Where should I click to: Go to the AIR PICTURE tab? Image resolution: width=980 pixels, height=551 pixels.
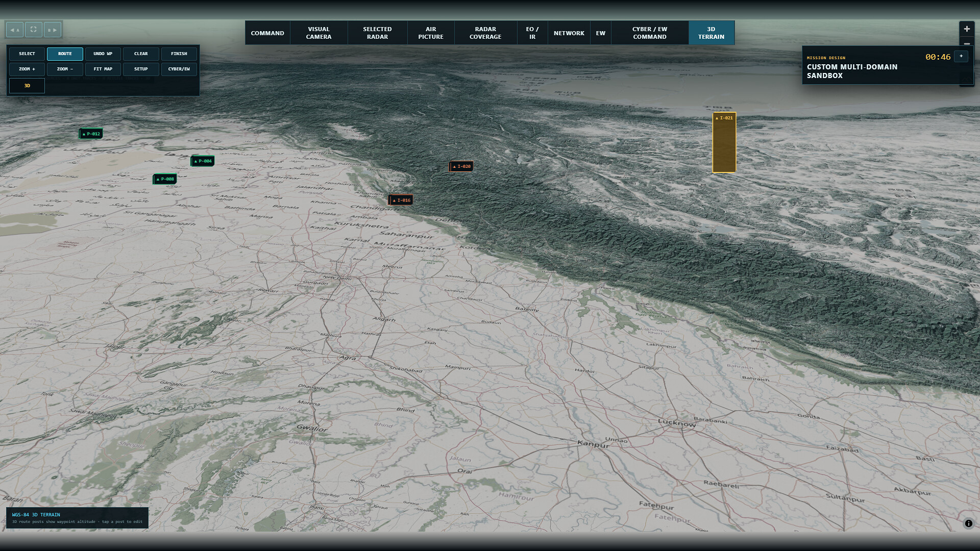click(x=431, y=33)
